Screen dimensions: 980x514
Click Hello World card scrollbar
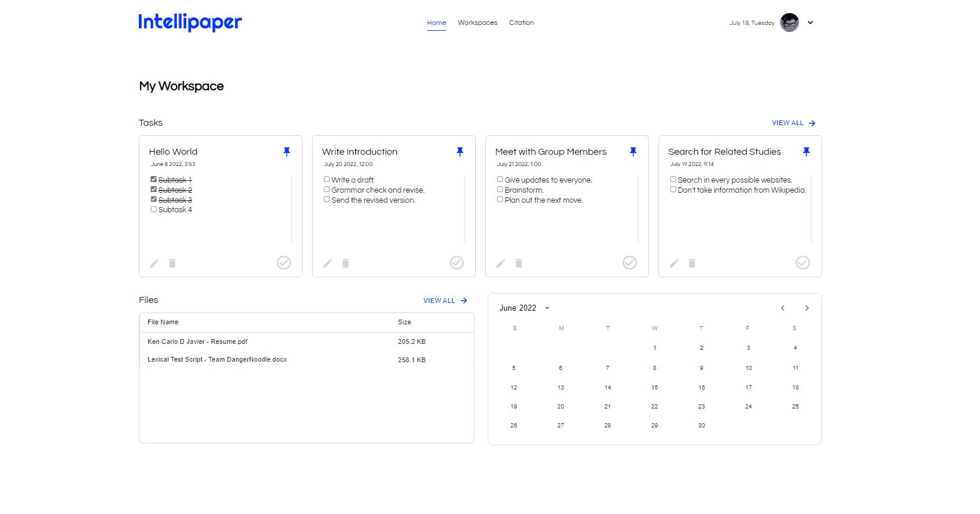tap(291, 208)
